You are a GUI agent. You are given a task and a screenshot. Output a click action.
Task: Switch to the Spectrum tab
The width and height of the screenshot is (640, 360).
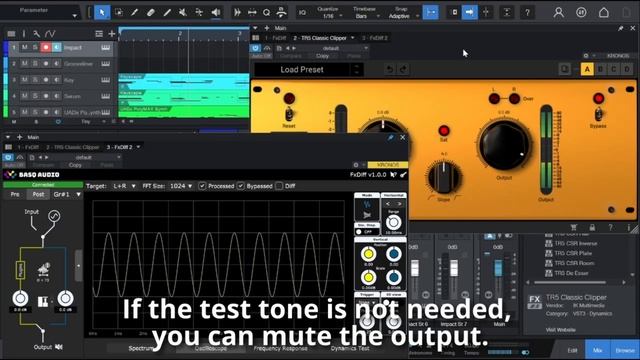pyautogui.click(x=141, y=348)
